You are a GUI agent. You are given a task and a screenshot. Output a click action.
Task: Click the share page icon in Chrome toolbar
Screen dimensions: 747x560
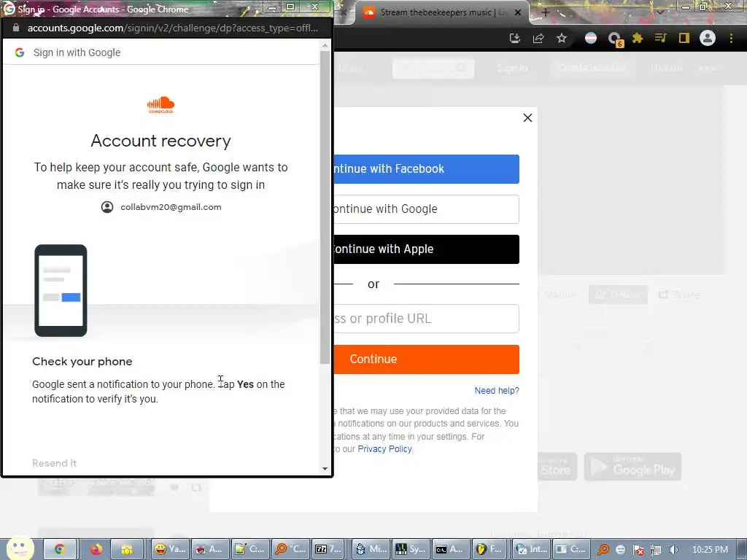tap(538, 38)
